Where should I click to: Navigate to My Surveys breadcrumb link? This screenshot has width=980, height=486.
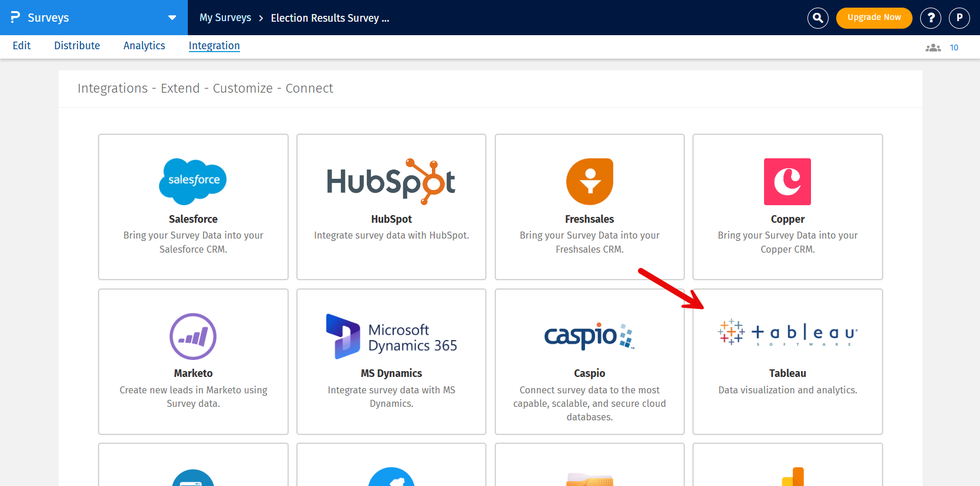pyautogui.click(x=225, y=18)
